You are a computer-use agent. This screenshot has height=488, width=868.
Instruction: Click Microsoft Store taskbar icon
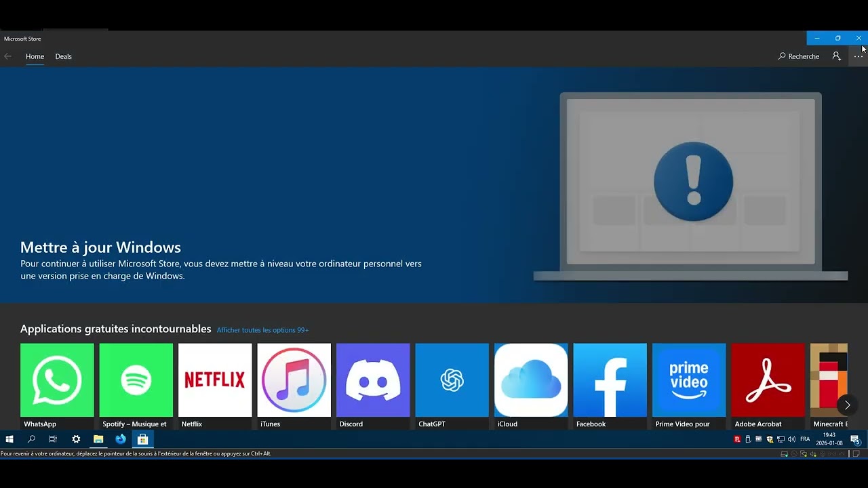point(143,439)
